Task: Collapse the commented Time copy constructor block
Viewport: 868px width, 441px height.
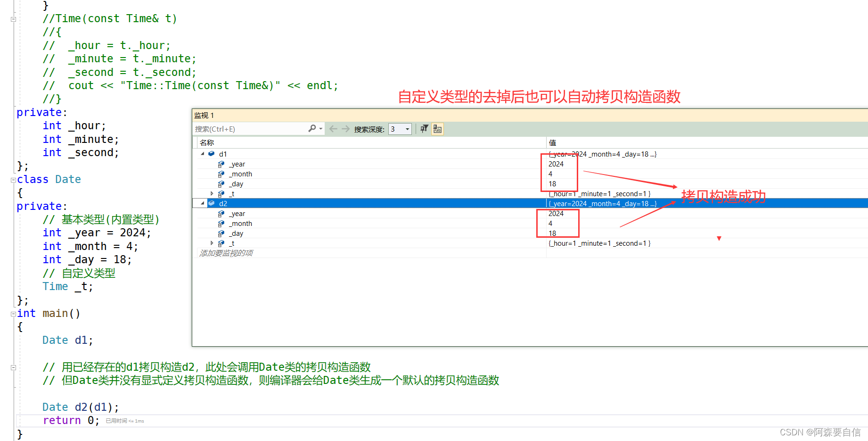Action: click(x=13, y=19)
